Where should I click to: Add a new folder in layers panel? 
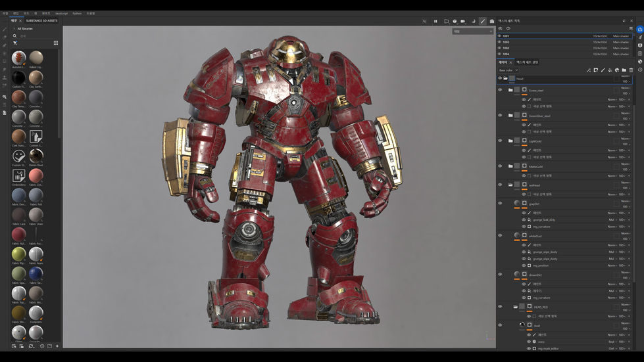click(624, 70)
